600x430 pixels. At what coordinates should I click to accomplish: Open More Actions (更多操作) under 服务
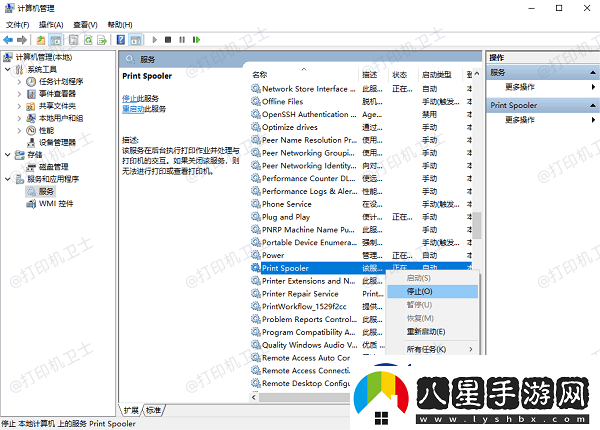(519, 87)
